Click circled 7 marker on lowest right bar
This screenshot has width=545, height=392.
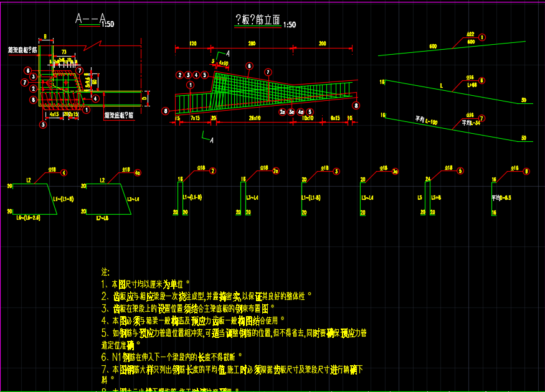pyautogui.click(x=481, y=118)
